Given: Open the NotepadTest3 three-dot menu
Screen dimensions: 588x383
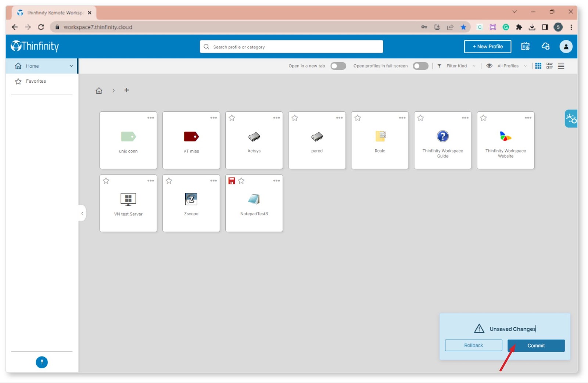Looking at the screenshot, I should (x=276, y=181).
